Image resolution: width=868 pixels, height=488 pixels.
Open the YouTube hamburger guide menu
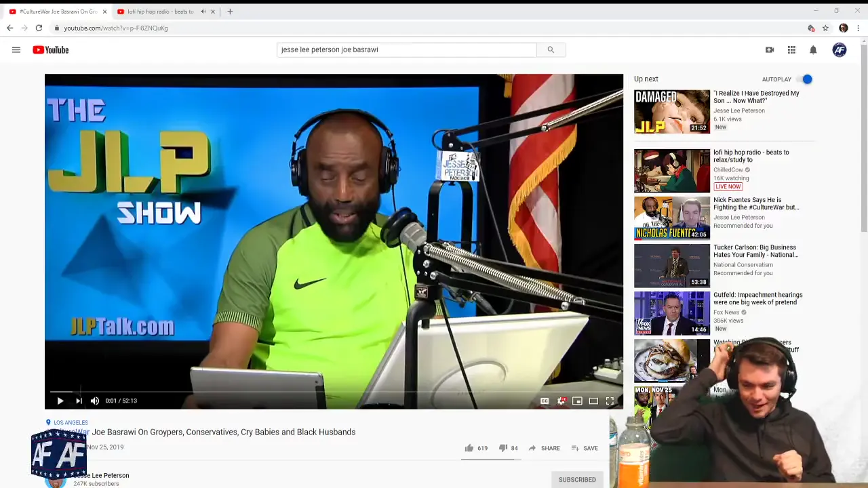16,49
